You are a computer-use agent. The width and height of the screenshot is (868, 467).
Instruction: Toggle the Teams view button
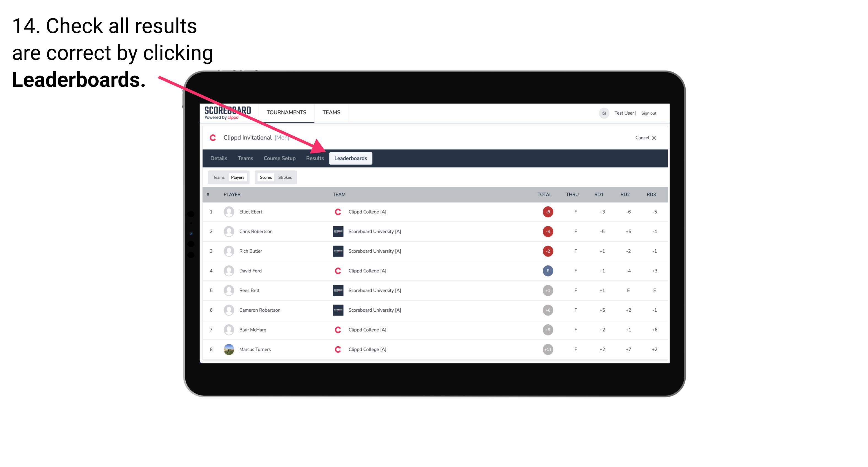(x=218, y=177)
